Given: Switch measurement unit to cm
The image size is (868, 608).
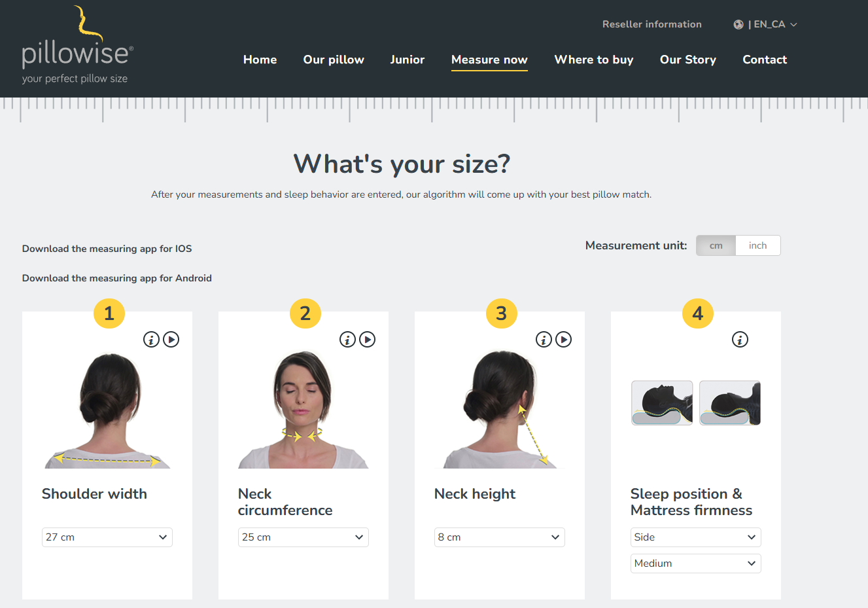Looking at the screenshot, I should click(716, 245).
